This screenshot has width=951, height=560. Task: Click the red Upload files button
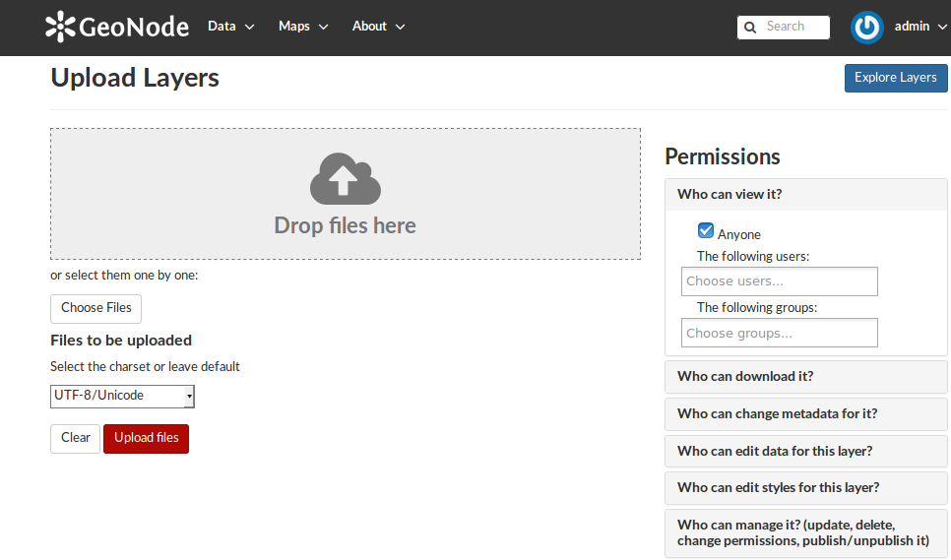[146, 438]
